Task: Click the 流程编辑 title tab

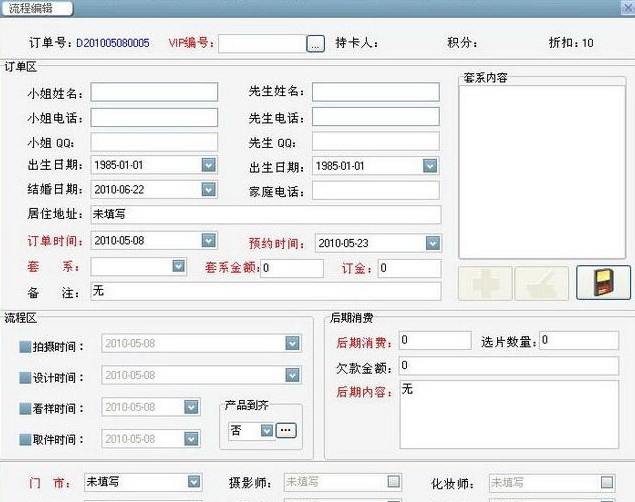Action: pyautogui.click(x=36, y=8)
